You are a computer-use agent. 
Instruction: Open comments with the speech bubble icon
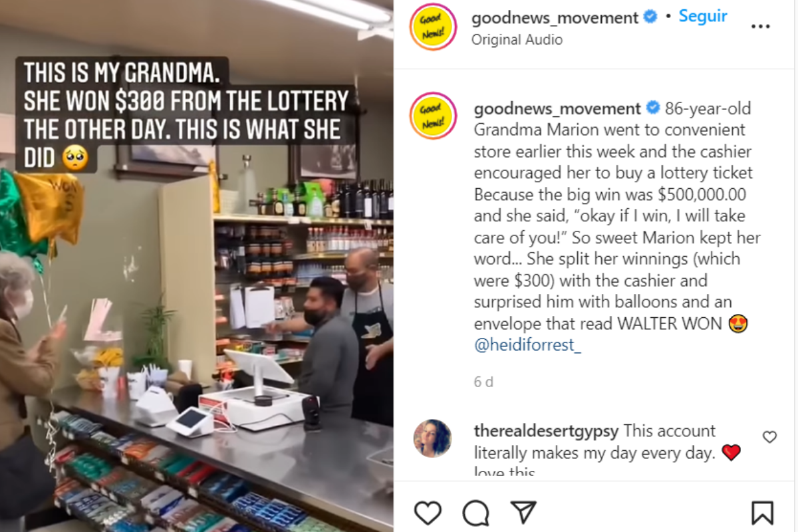[x=476, y=513]
